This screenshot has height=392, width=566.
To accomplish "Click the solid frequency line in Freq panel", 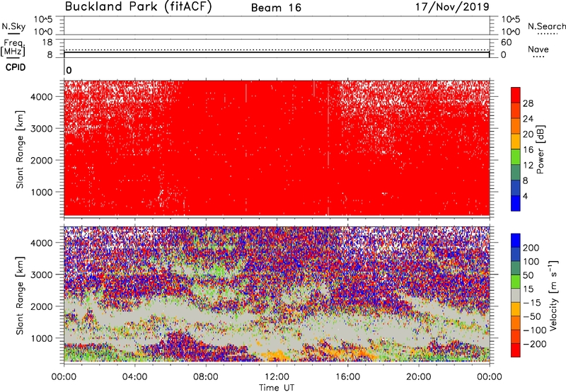I will point(277,52).
